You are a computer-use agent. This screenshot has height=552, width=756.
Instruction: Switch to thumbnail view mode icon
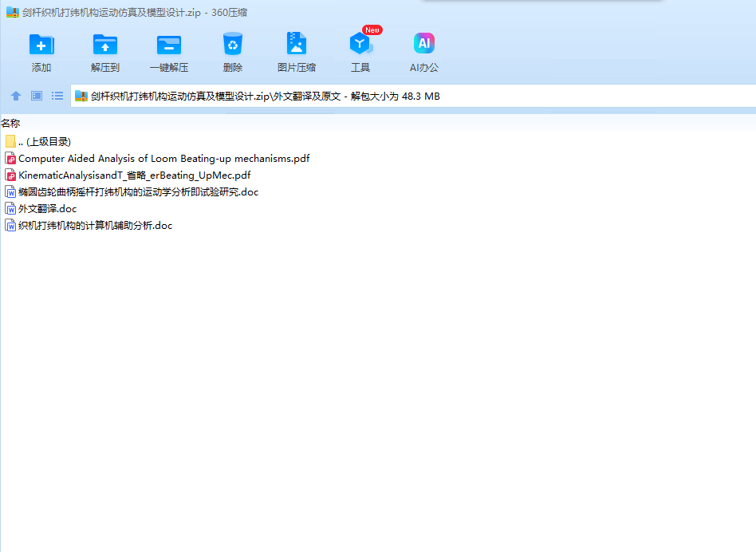click(37, 96)
